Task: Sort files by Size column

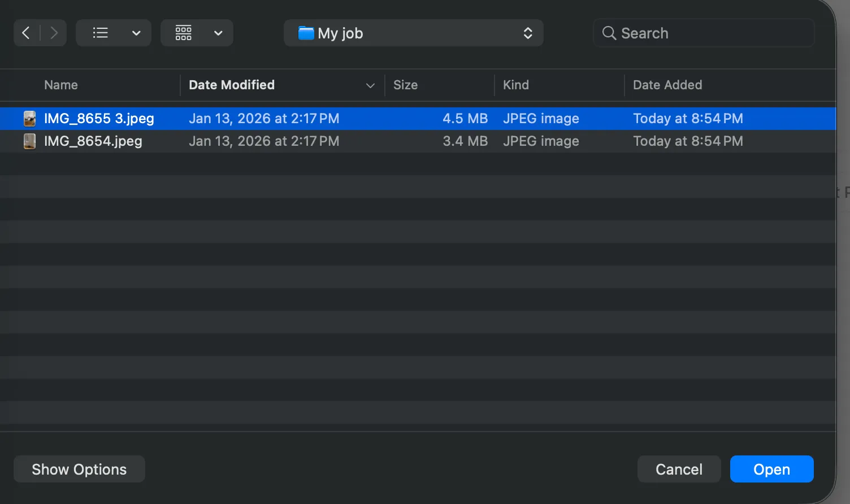Action: [x=405, y=85]
